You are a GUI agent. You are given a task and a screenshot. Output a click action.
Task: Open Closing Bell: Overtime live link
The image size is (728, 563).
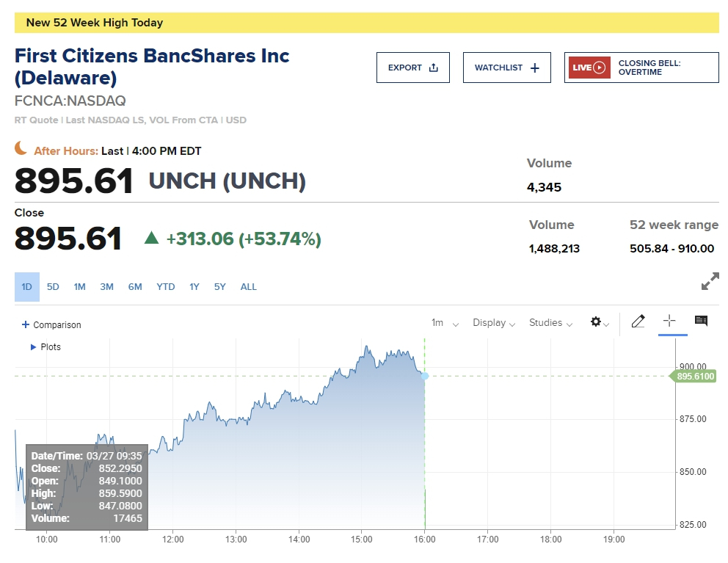[x=649, y=68]
